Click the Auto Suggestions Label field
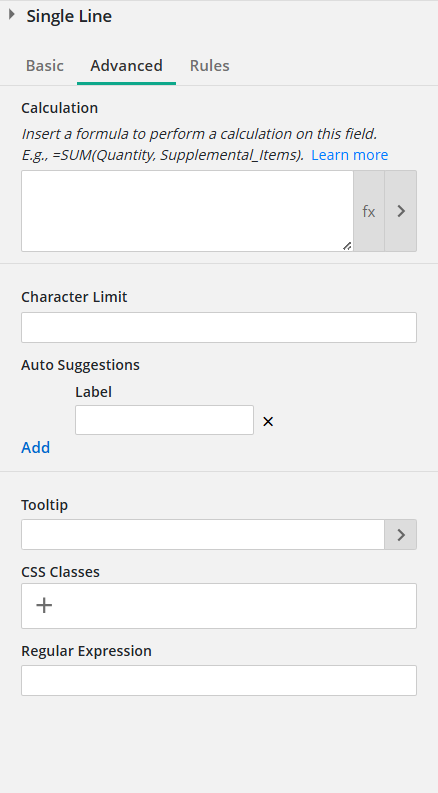The image size is (438, 793). pos(164,420)
